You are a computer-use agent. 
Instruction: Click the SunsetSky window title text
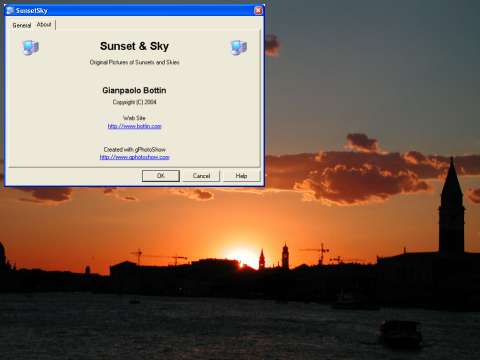click(x=32, y=11)
